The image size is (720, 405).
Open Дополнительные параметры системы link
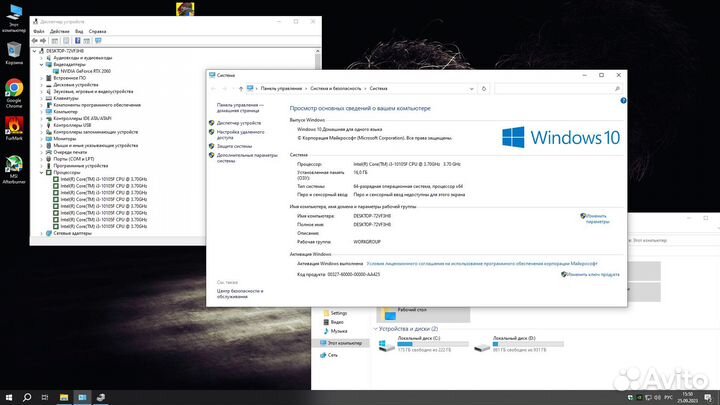point(247,158)
